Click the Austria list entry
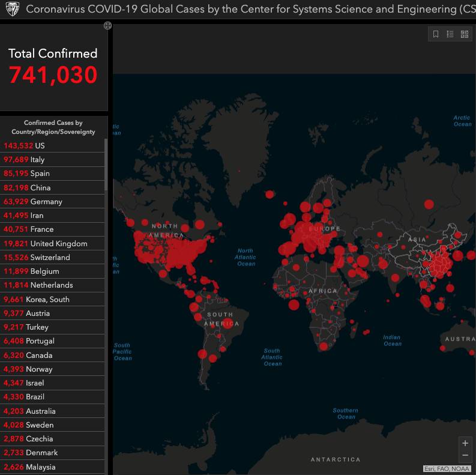This screenshot has width=476, height=475. point(52,313)
